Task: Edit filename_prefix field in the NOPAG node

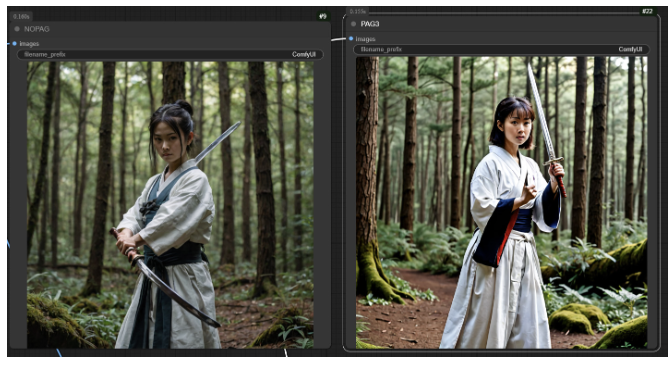Action: (170, 54)
